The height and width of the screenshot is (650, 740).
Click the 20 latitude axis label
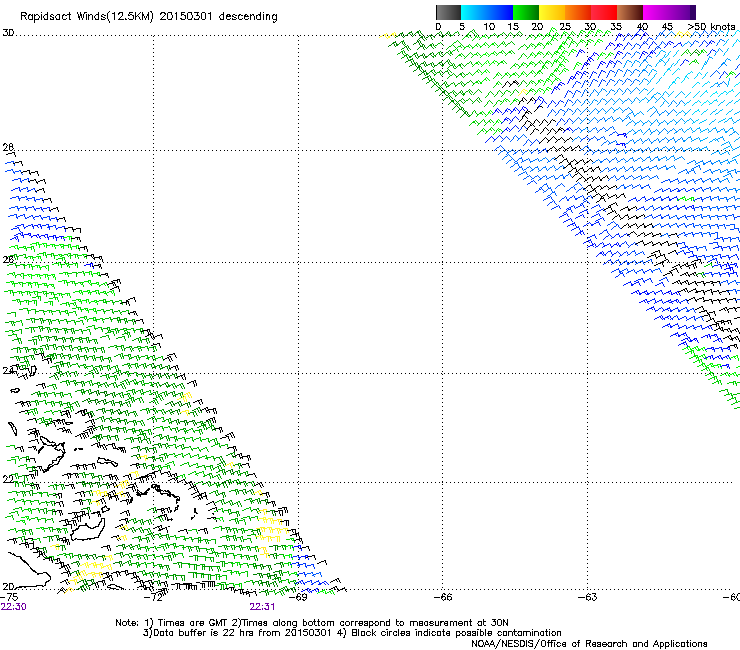(x=8, y=586)
